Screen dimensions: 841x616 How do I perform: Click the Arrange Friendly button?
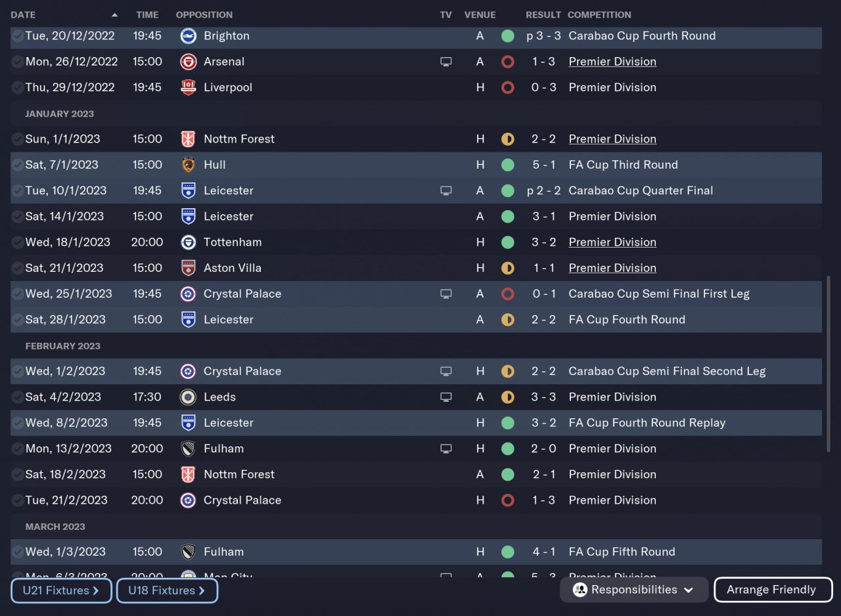(x=773, y=590)
